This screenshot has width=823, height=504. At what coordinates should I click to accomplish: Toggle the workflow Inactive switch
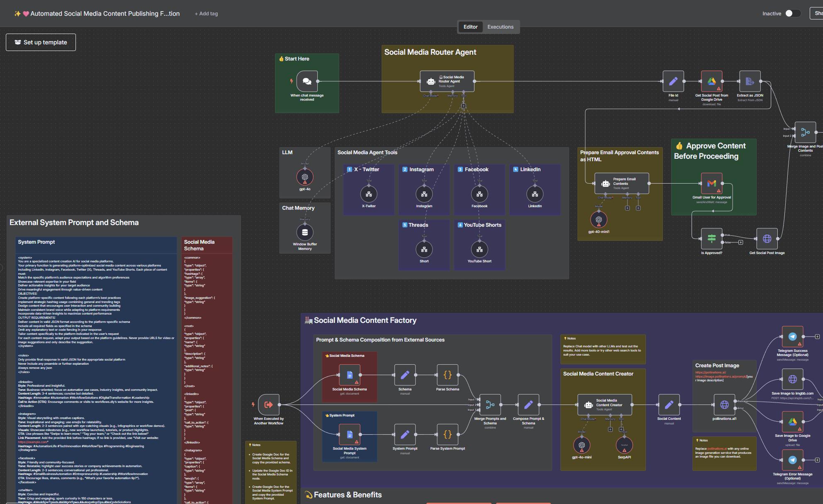tap(792, 13)
